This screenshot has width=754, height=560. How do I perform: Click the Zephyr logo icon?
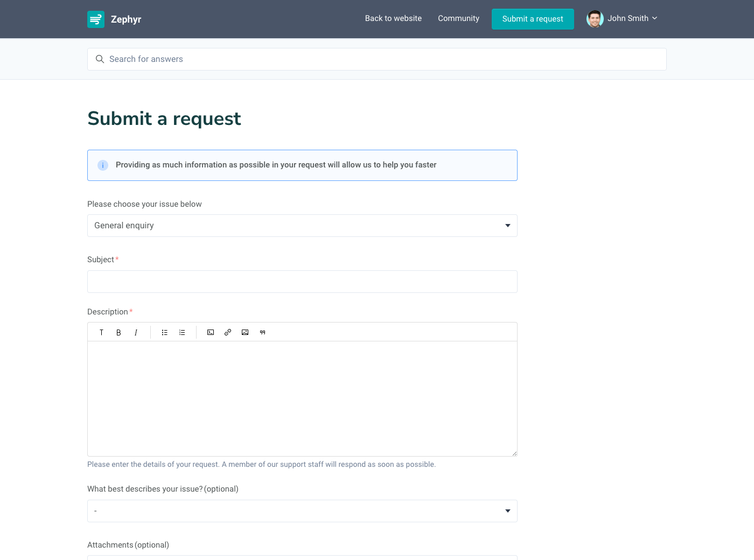[96, 19]
